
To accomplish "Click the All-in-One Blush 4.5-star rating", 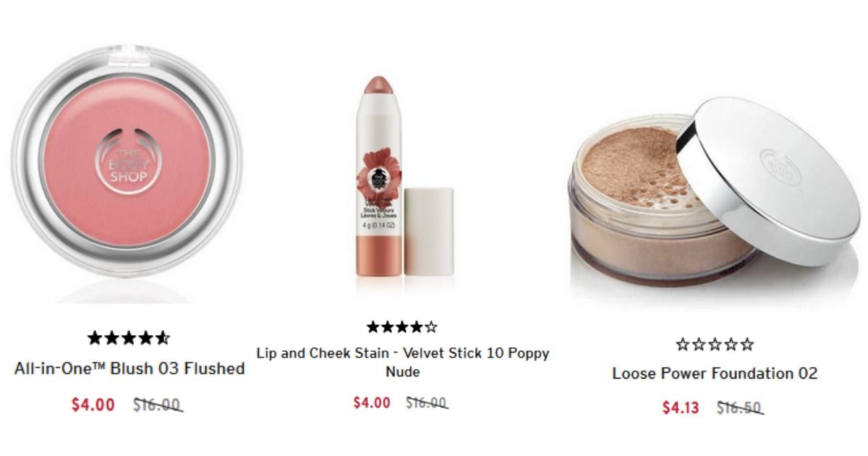I will [x=129, y=338].
